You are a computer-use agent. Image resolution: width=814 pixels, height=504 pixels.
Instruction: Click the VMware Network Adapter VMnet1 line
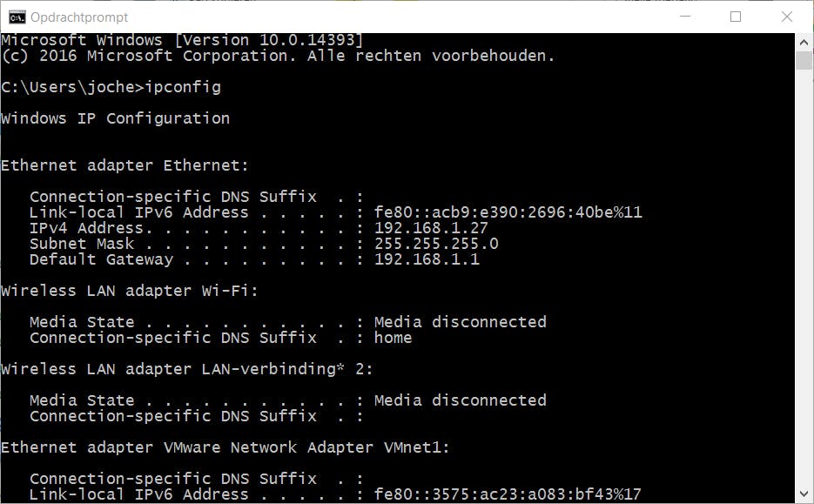(225, 447)
